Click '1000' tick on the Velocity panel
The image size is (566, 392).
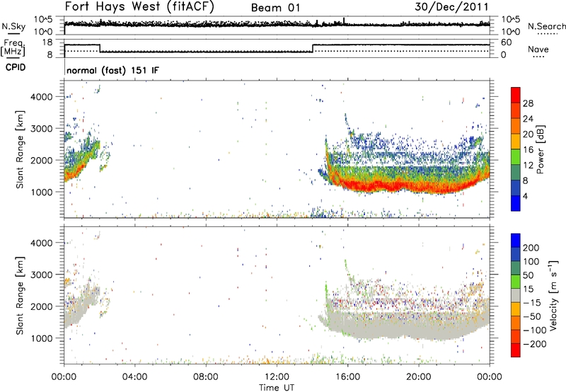[x=41, y=338]
